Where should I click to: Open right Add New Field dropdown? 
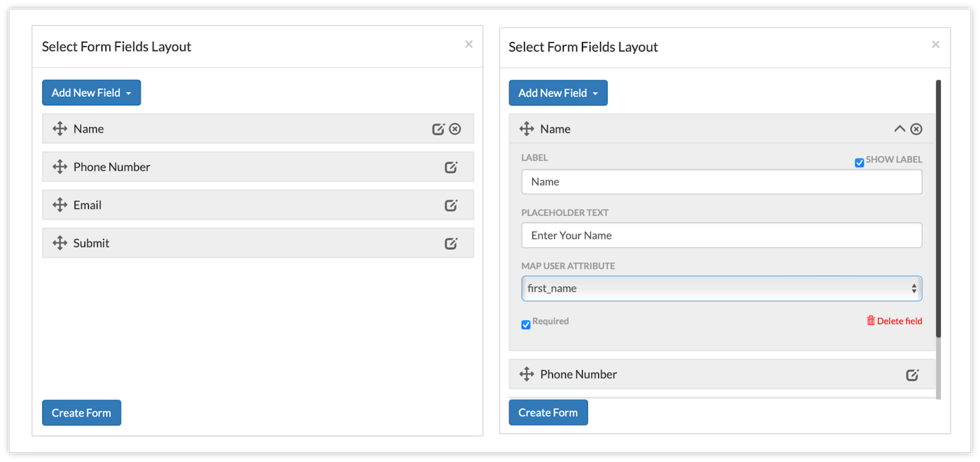coord(558,93)
